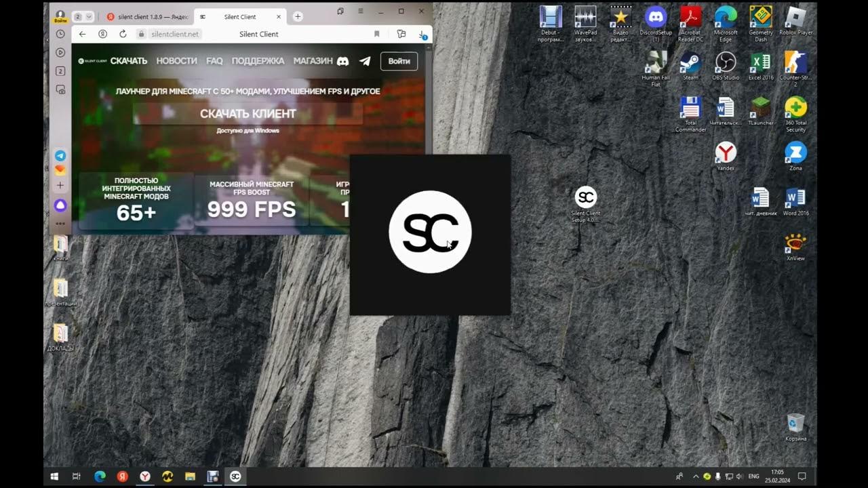This screenshot has width=868, height=488.
Task: Click the Войти button on the site
Action: tap(399, 61)
